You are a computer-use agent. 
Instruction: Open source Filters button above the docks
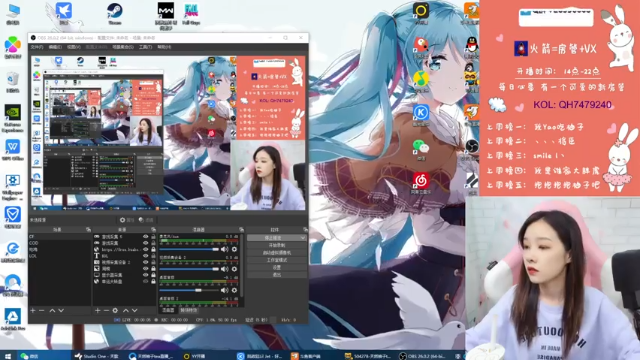point(146,220)
